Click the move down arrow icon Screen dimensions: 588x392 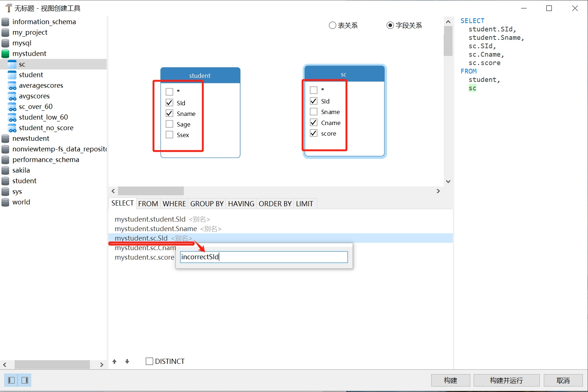127,361
